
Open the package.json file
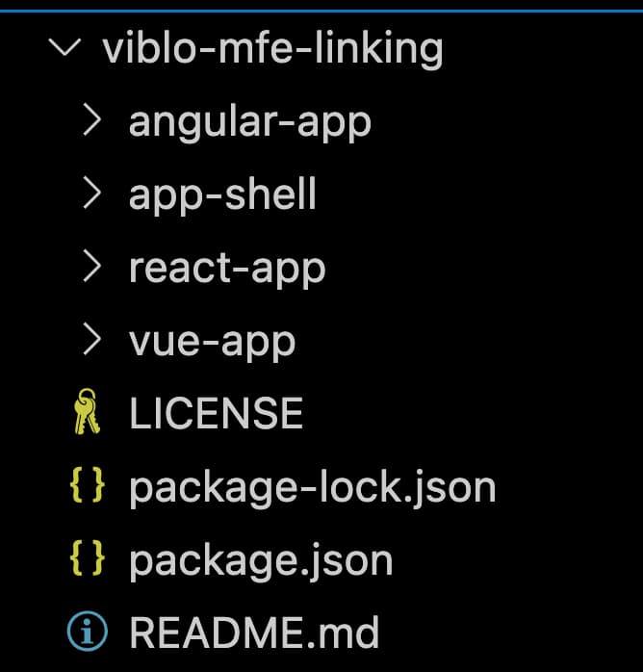(261, 561)
